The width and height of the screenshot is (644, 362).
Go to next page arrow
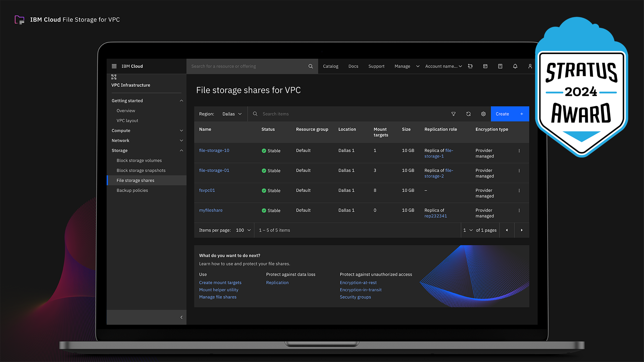point(522,230)
